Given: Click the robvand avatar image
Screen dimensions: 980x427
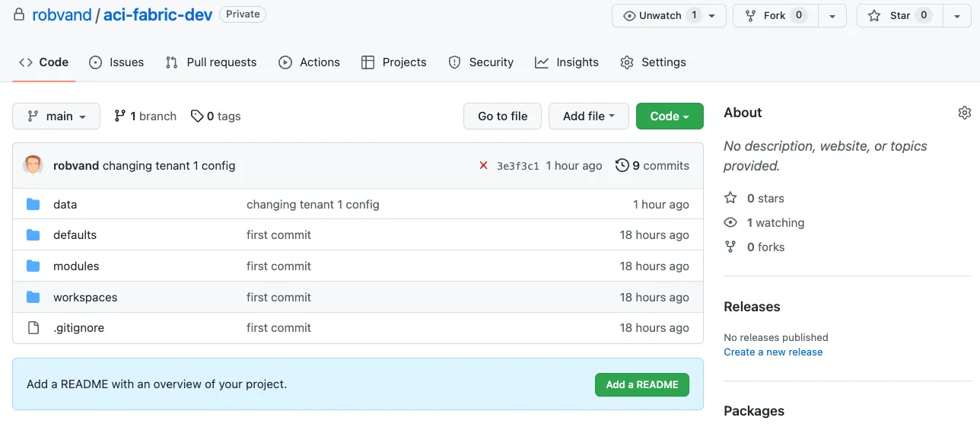Looking at the screenshot, I should (33, 165).
